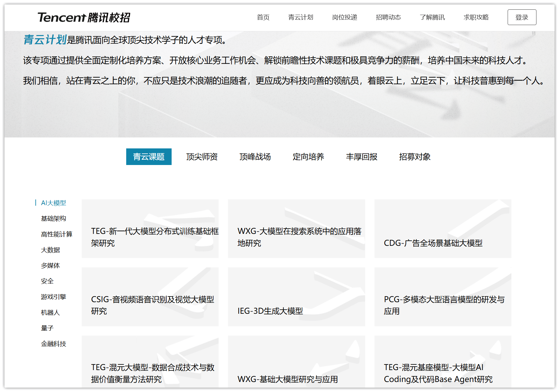
Task: Select AI大模型 in the sidebar
Action: 54,203
